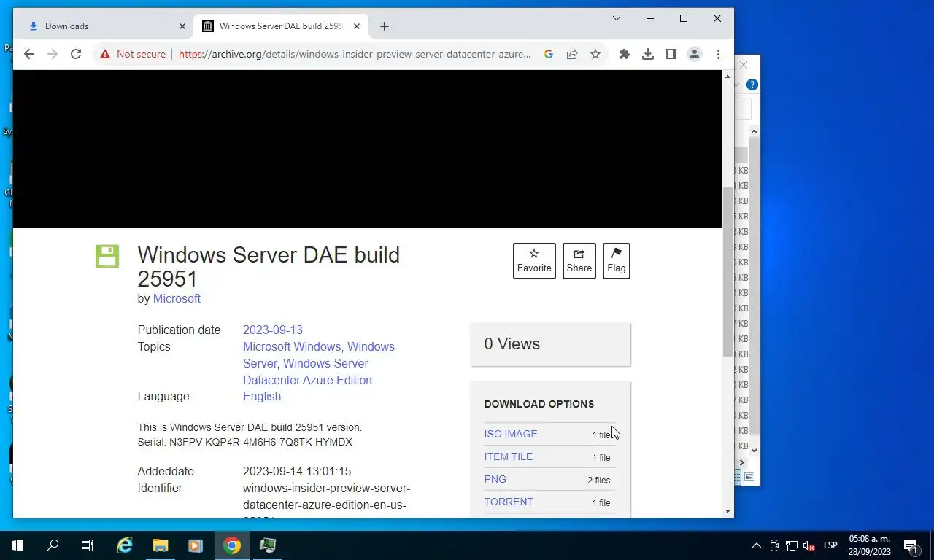
Task: Flag this archive item
Action: [617, 261]
